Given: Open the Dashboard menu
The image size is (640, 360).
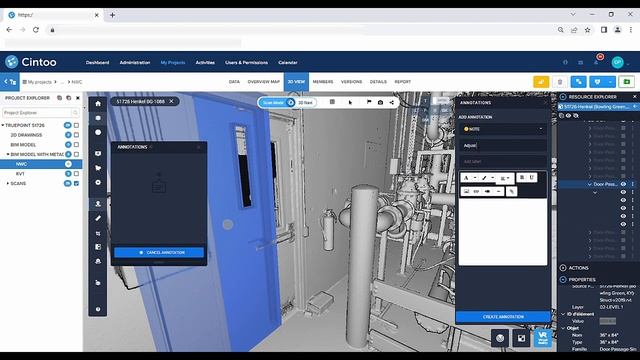Looking at the screenshot, I should coord(97,62).
